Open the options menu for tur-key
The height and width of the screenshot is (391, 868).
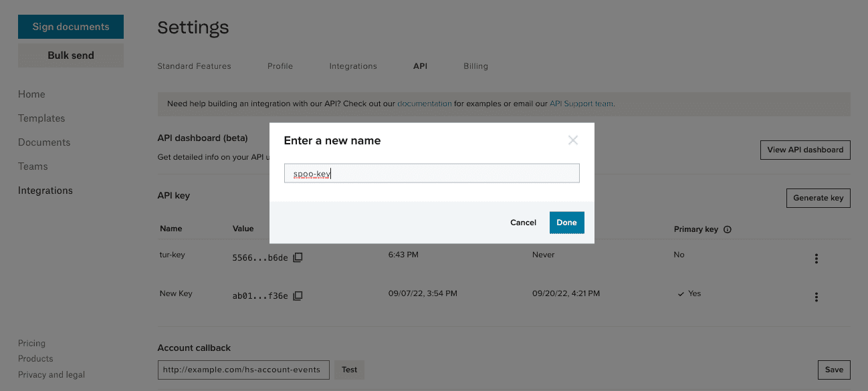pos(817,258)
